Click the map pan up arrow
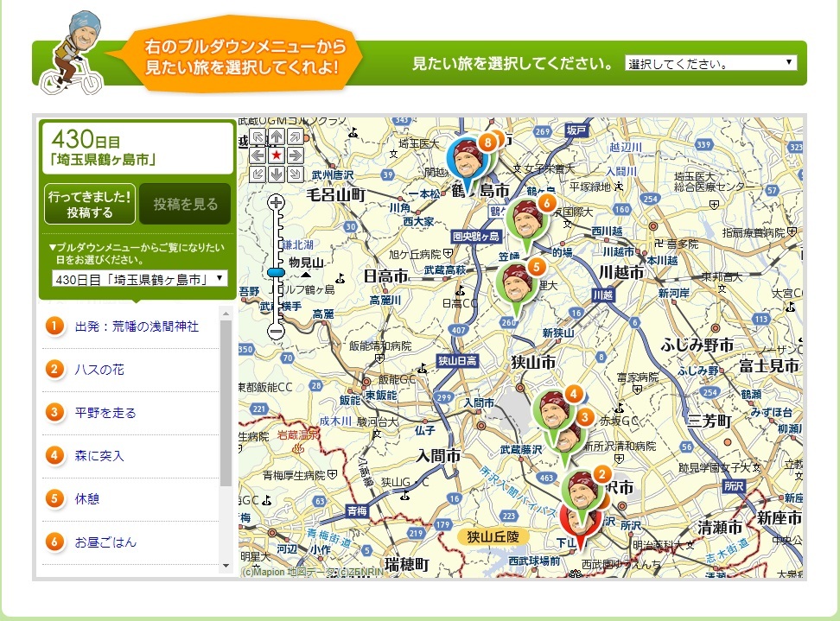The image size is (840, 621). [x=277, y=136]
